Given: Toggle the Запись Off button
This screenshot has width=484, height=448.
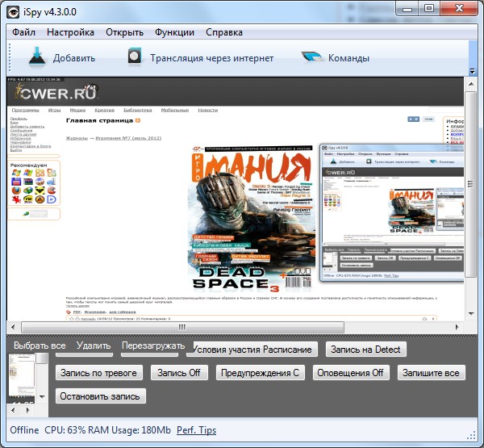Looking at the screenshot, I should [179, 373].
